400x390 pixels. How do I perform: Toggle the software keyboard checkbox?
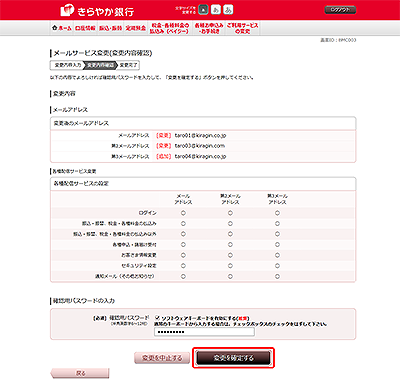coord(158,318)
